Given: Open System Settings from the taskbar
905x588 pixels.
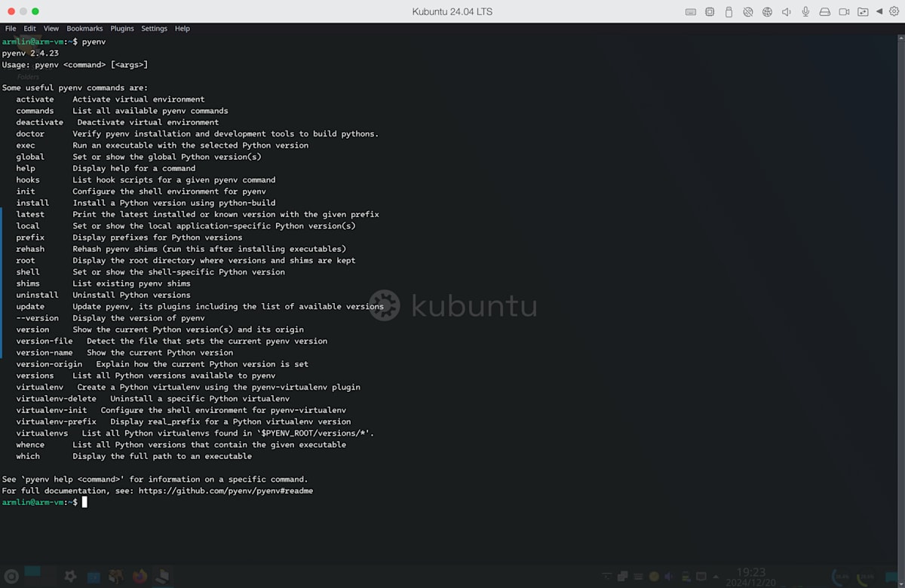Looking at the screenshot, I should [x=70, y=576].
